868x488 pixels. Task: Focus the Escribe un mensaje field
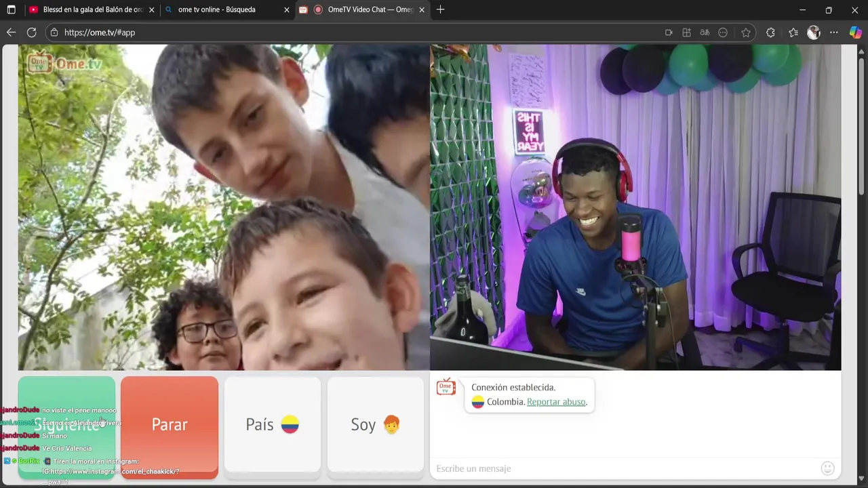pos(624,468)
